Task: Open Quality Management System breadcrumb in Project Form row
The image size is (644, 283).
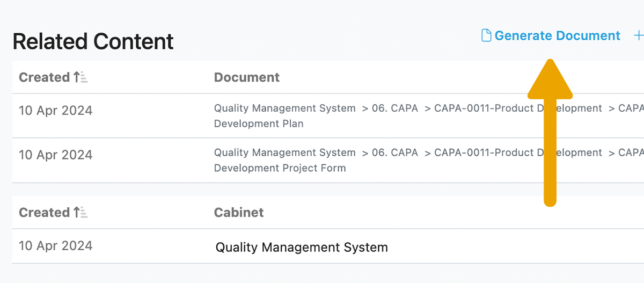Action: [284, 153]
